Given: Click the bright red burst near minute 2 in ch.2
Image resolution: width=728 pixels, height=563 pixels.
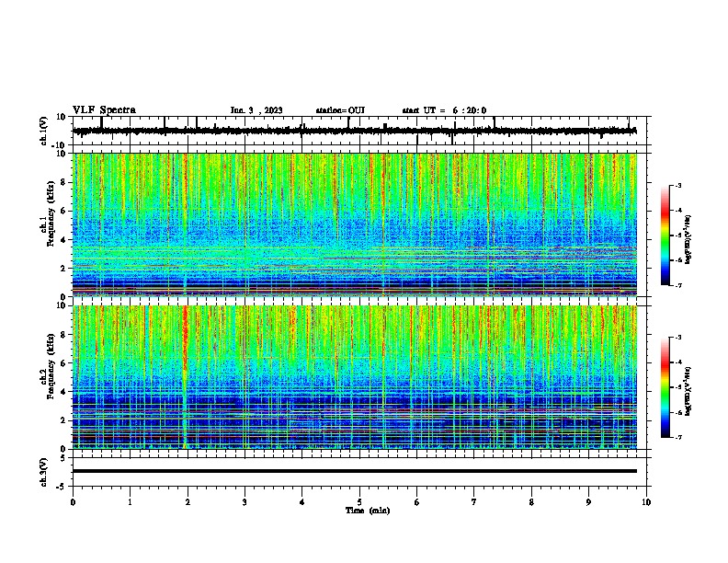Looking at the screenshot, I should click(185, 339).
